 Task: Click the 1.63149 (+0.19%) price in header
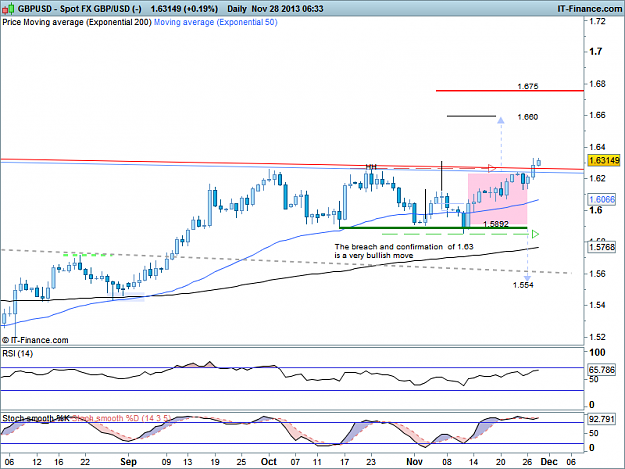click(x=184, y=9)
